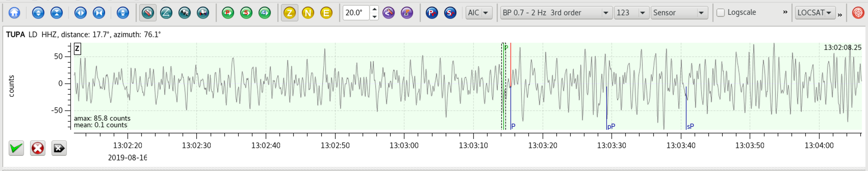Click the 13:02:08.25 cursor time readout
This screenshot has height=171, width=868.
[x=843, y=48]
